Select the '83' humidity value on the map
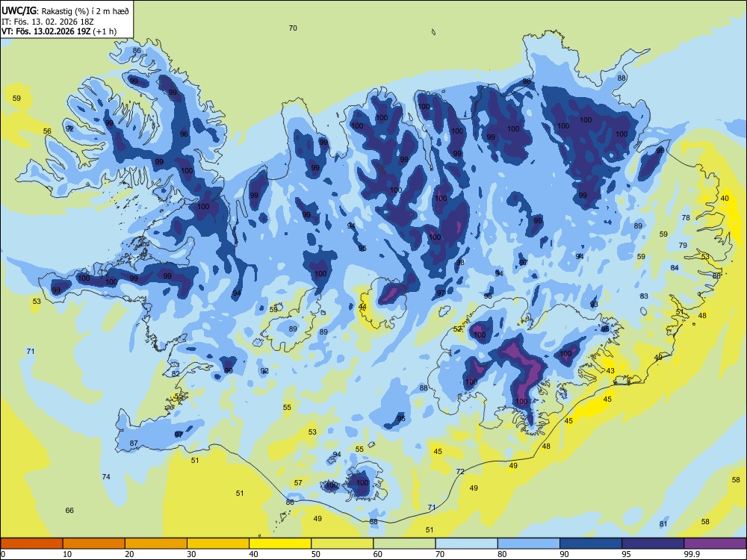The width and height of the screenshot is (747, 560). 644,296
